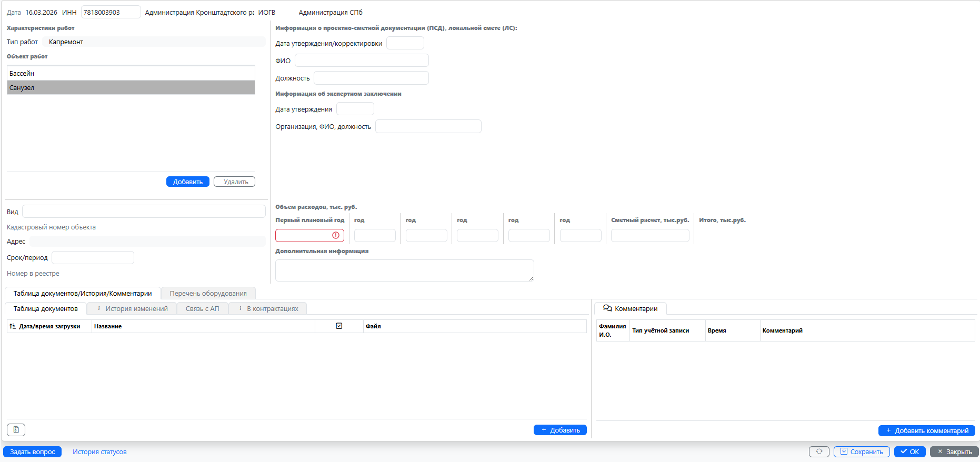Image resolution: width=980 pixels, height=462 pixels.
Task: Click the refresh icon button
Action: [x=819, y=451]
